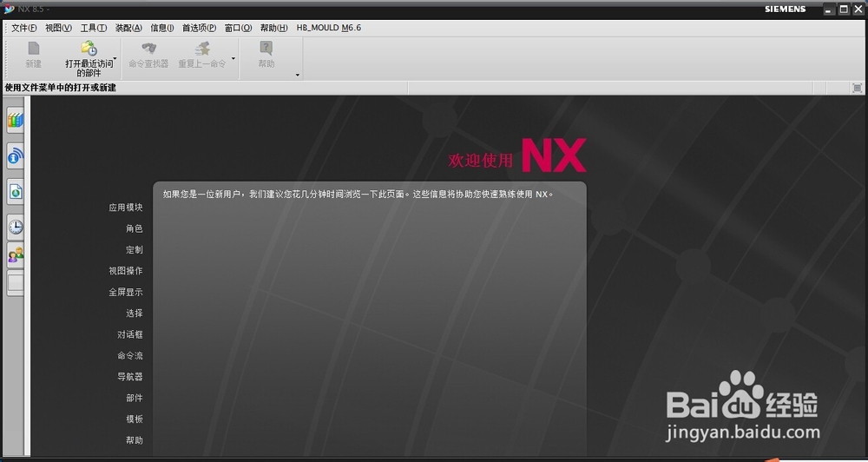Open the Help (帮助) menu in menu bar

[x=273, y=28]
